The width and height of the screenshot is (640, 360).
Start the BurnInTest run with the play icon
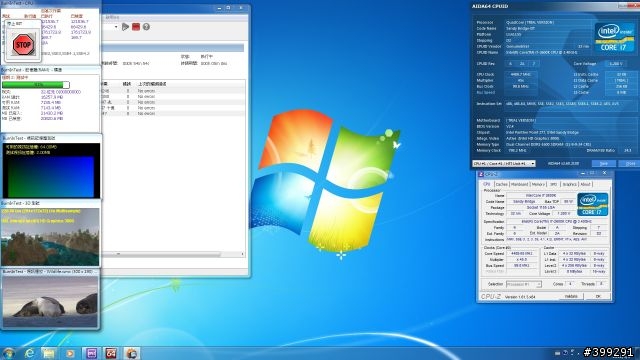pos(125,27)
